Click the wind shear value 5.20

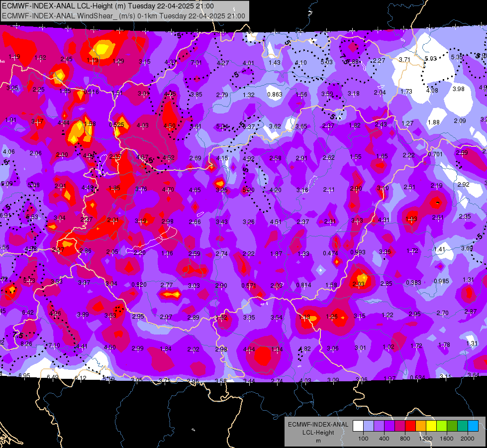click(248, 190)
